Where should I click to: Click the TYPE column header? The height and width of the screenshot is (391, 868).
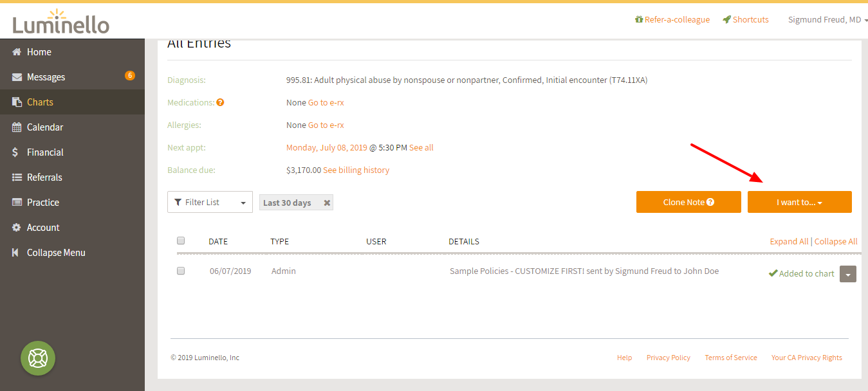(279, 242)
